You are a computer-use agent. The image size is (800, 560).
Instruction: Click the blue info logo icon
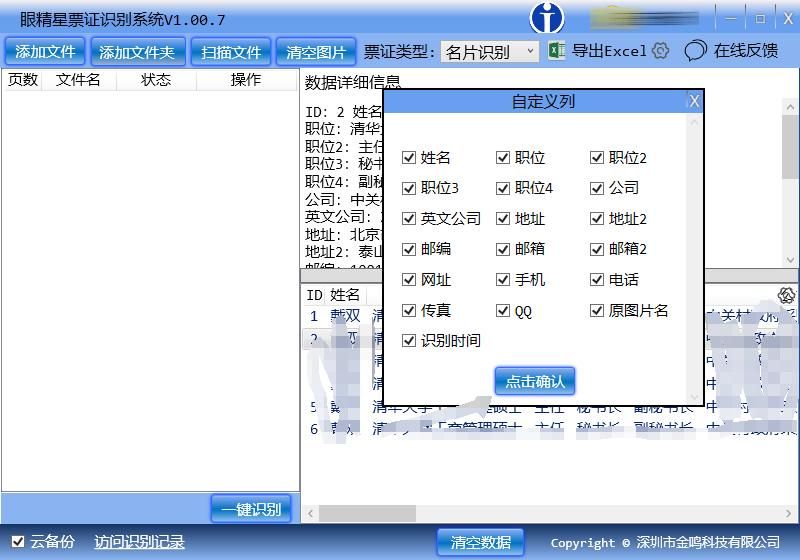546,18
